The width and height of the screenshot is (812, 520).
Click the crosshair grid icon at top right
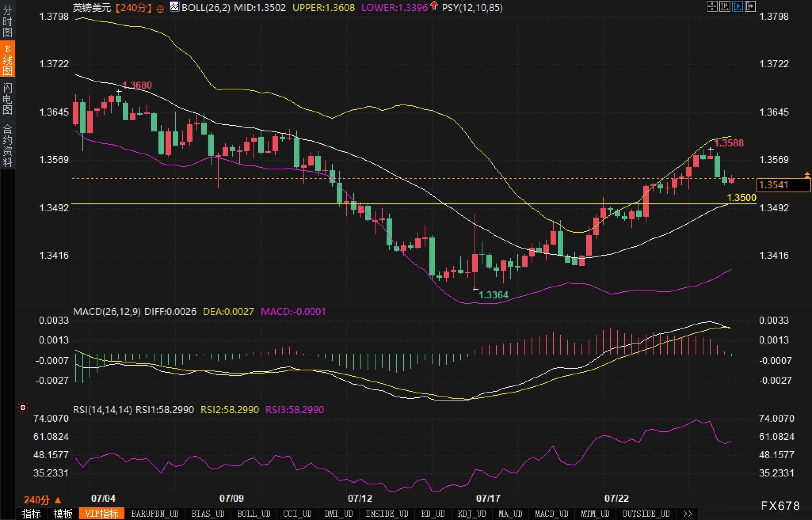pos(712,6)
